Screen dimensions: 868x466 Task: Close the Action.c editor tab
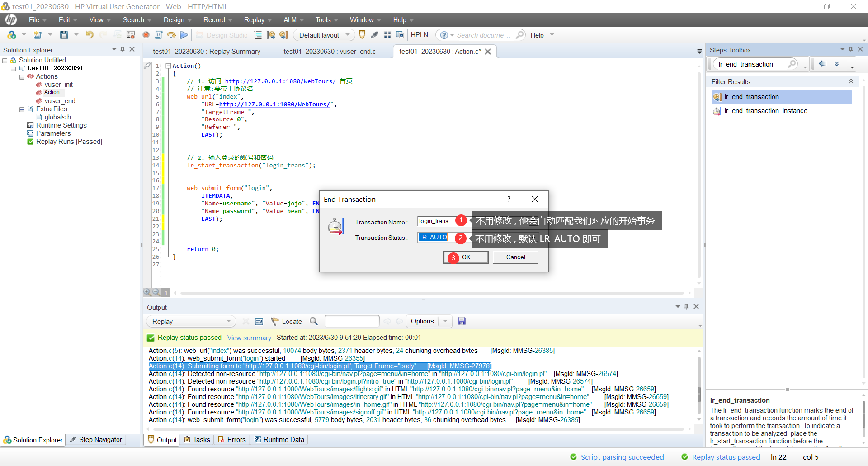488,52
